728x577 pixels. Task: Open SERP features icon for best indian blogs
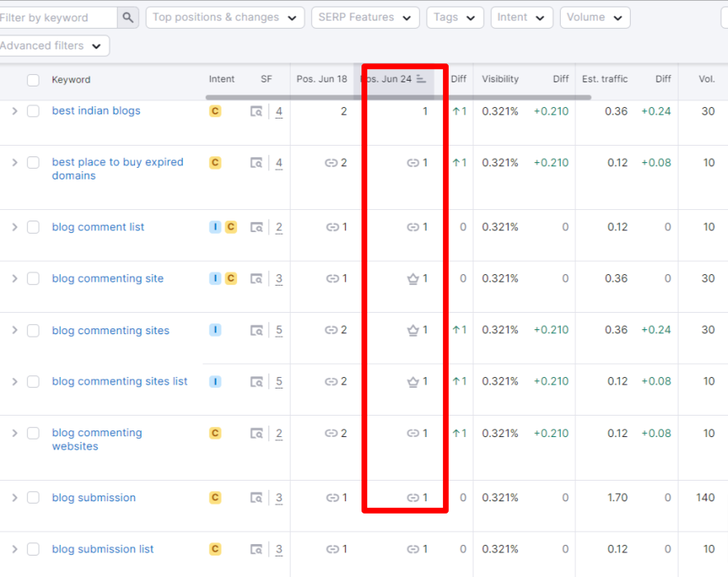(x=257, y=112)
